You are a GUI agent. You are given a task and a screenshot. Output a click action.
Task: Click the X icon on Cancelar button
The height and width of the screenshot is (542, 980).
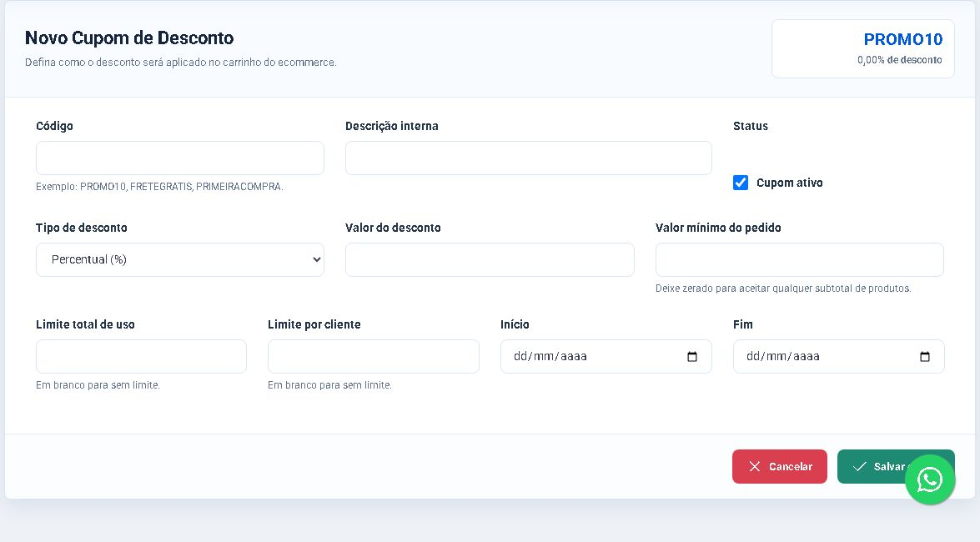tap(754, 466)
